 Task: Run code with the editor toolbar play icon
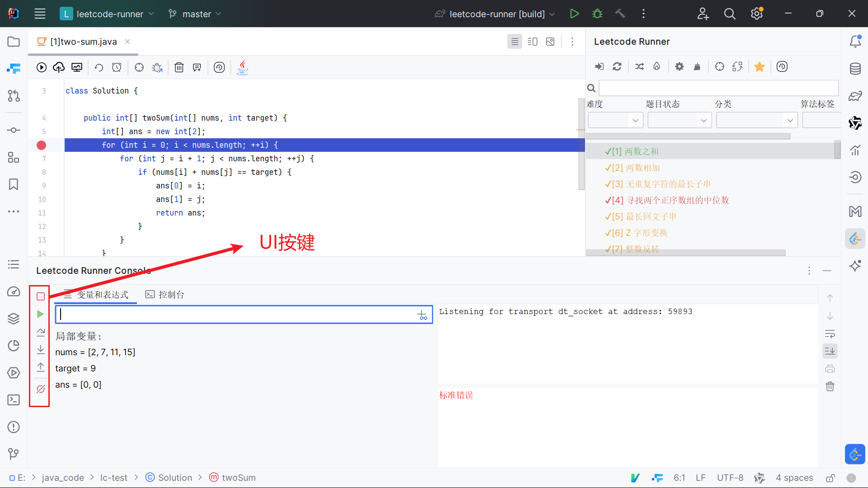pyautogui.click(x=42, y=67)
